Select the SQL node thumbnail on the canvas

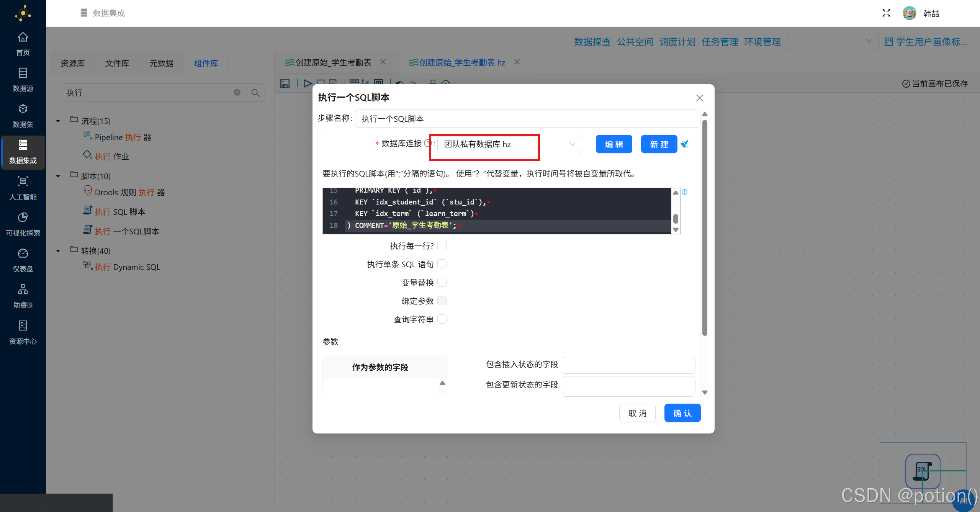[x=923, y=471]
